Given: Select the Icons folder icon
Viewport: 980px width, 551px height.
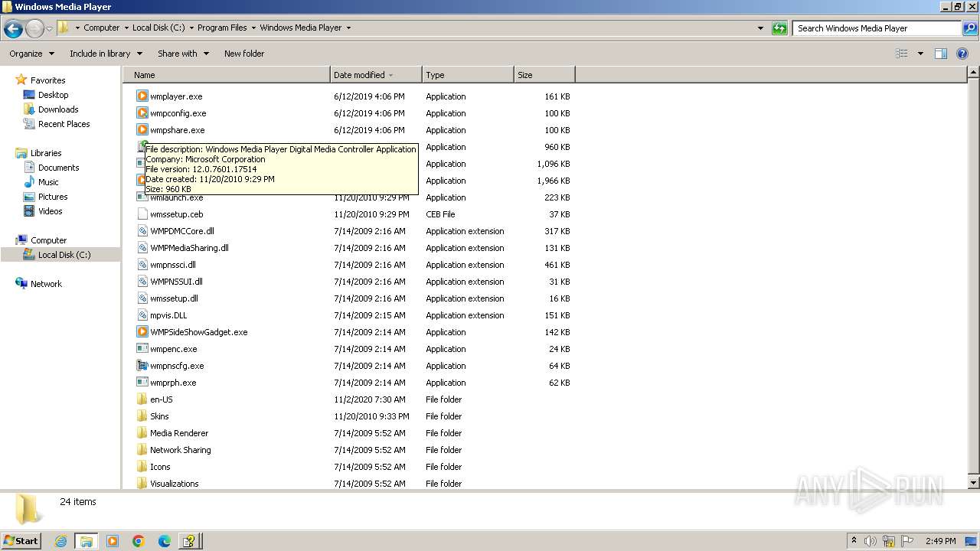Looking at the screenshot, I should tap(142, 467).
